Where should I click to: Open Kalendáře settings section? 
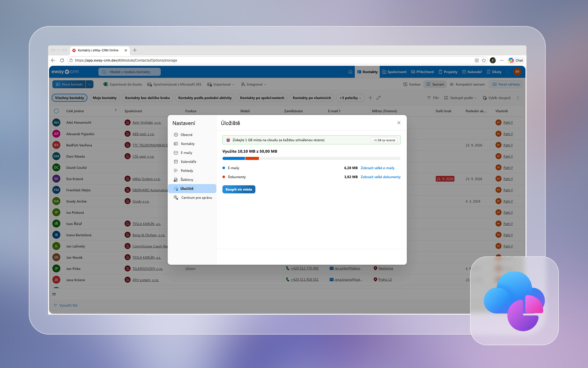click(x=192, y=162)
